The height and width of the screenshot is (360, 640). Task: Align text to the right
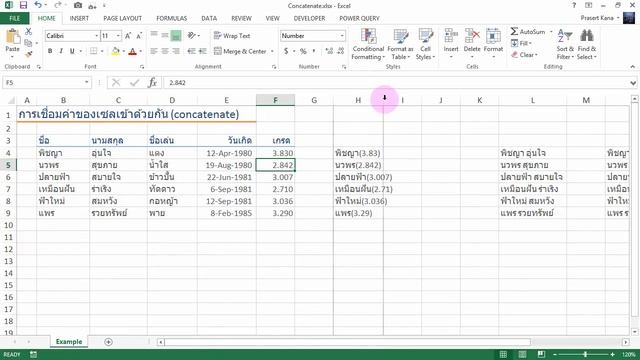tap(176, 51)
